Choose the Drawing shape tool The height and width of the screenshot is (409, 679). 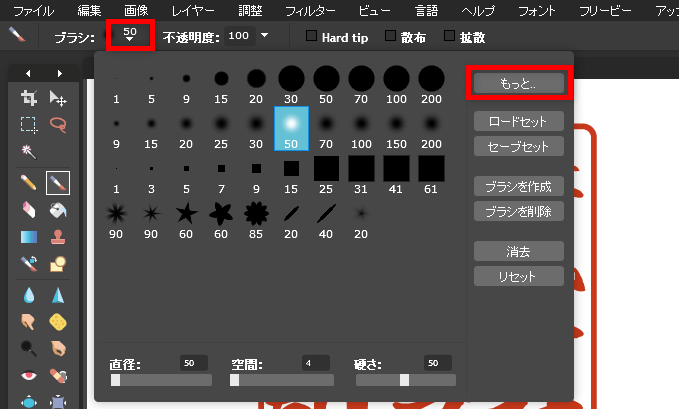click(x=58, y=263)
